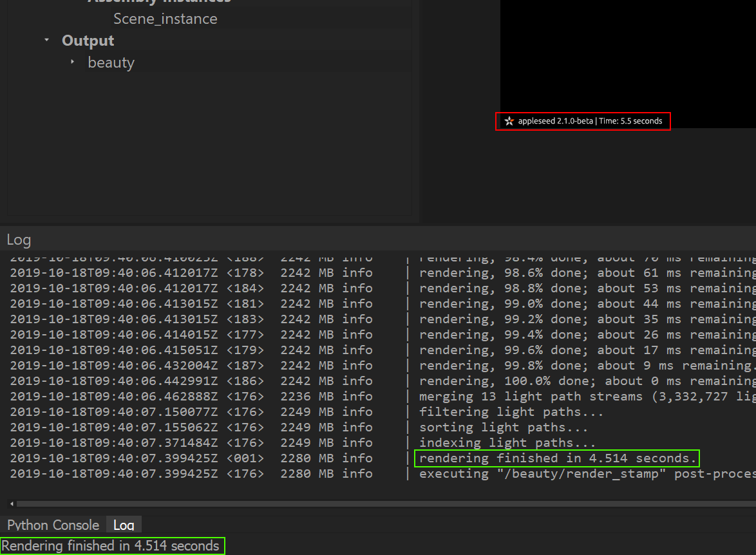Image resolution: width=756 pixels, height=555 pixels.
Task: Click the appleseed star logo in the render stamp
Action: (509, 121)
